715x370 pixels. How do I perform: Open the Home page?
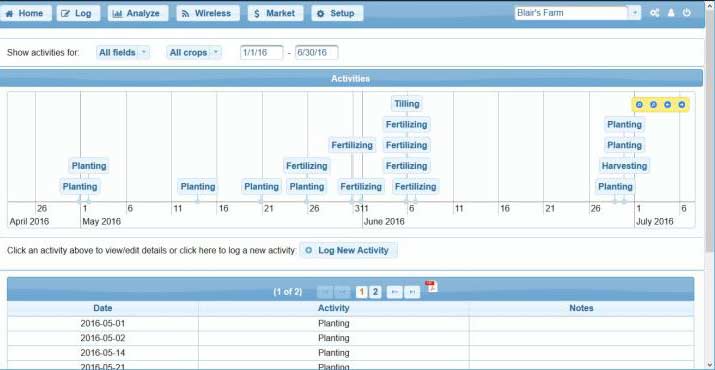coord(25,13)
